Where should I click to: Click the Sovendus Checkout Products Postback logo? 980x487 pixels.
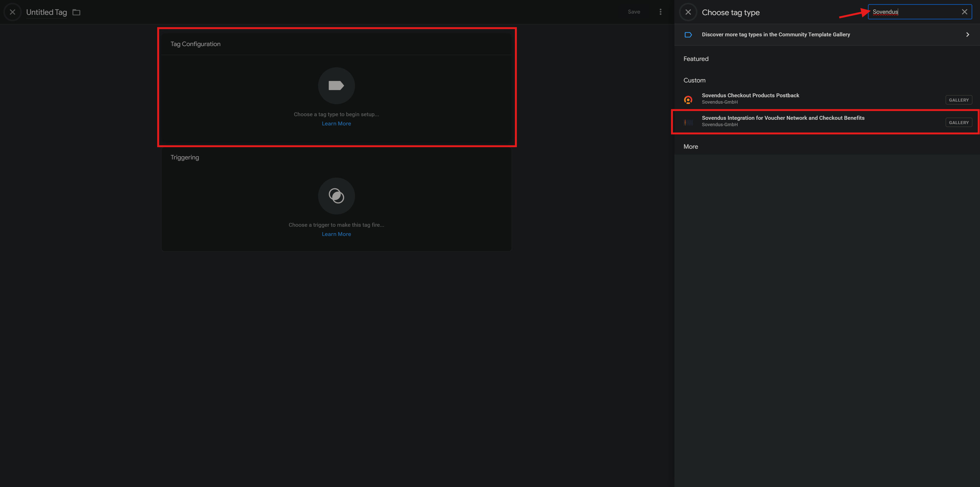[688, 100]
